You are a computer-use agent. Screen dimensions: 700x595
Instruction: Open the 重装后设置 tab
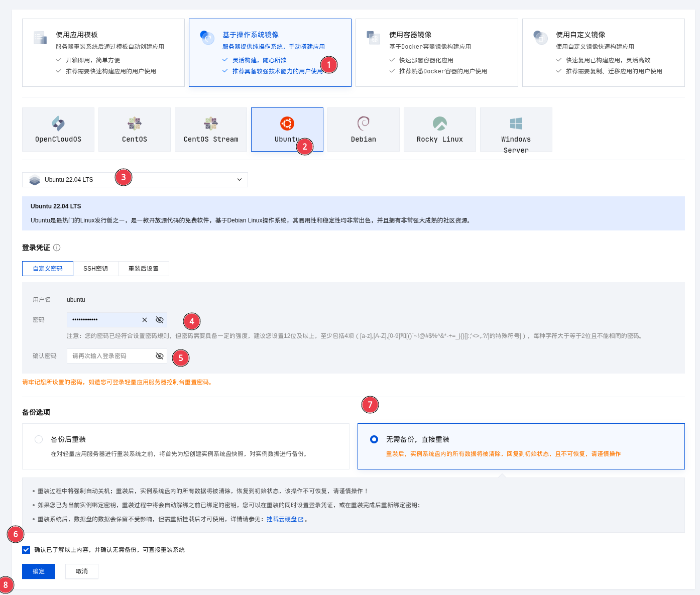point(143,269)
